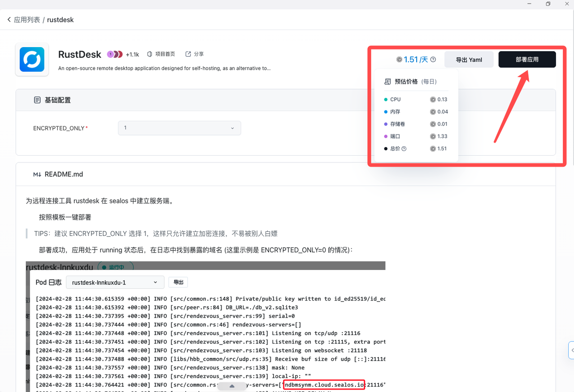
Task: Open the ENCRYPTED_ONLY dropdown
Action: (179, 128)
